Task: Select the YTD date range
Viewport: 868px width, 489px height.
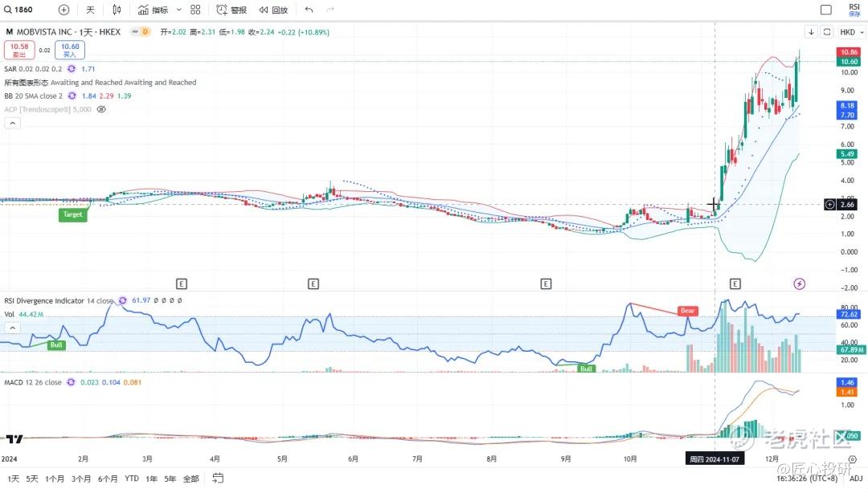Action: pos(132,479)
